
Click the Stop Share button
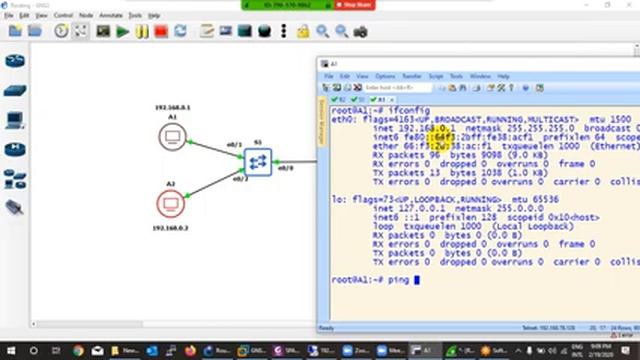pyautogui.click(x=354, y=5)
